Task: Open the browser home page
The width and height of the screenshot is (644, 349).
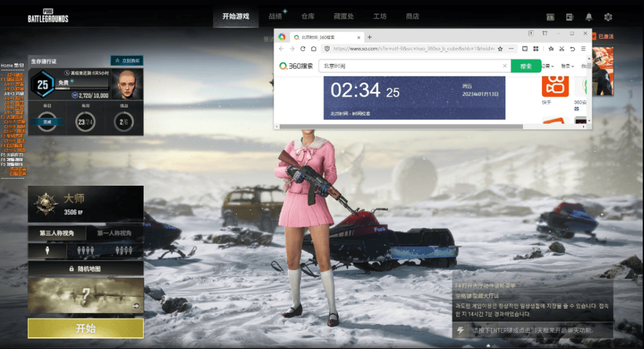Action: [313, 48]
